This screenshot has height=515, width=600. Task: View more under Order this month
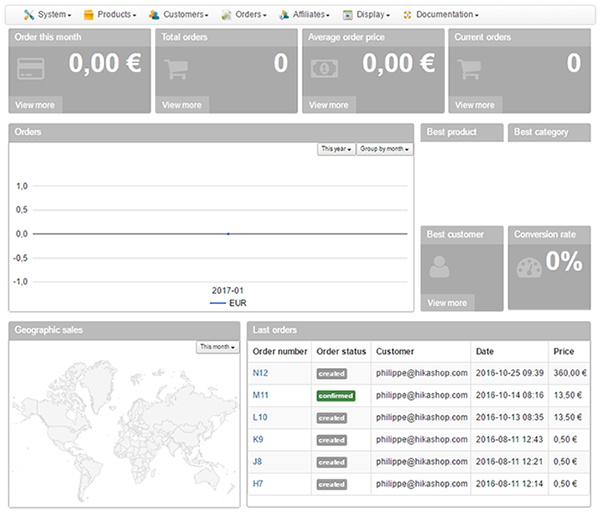[35, 105]
